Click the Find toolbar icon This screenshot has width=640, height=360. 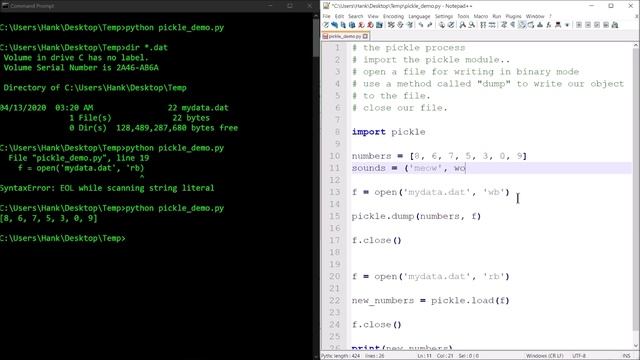pos(442,25)
